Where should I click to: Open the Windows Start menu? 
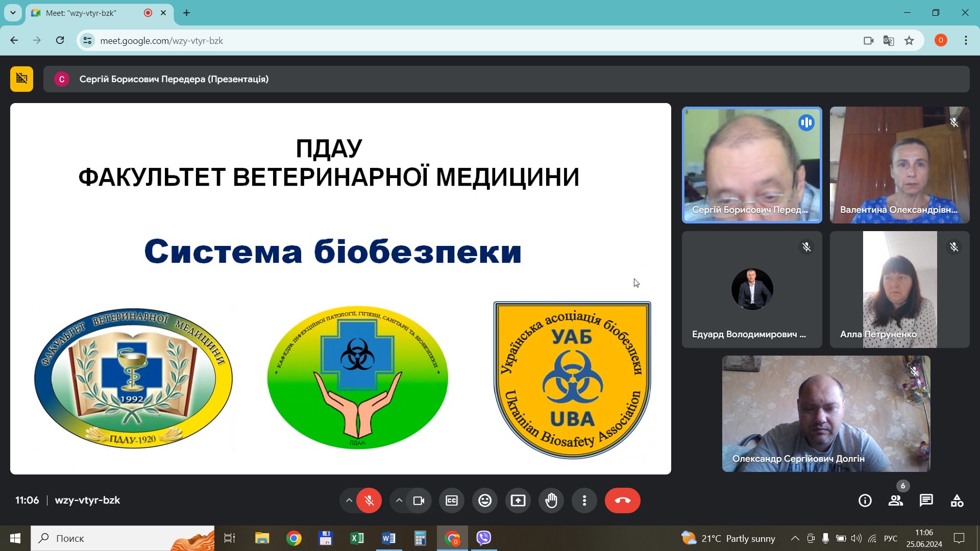(15, 538)
